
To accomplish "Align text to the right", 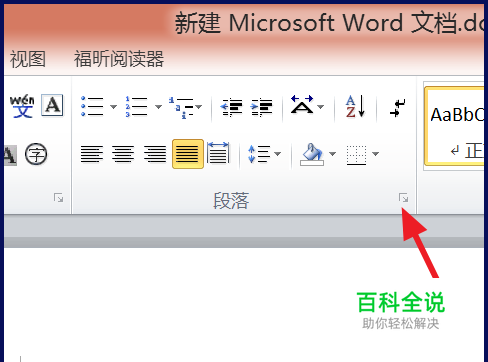I will tap(155, 154).
